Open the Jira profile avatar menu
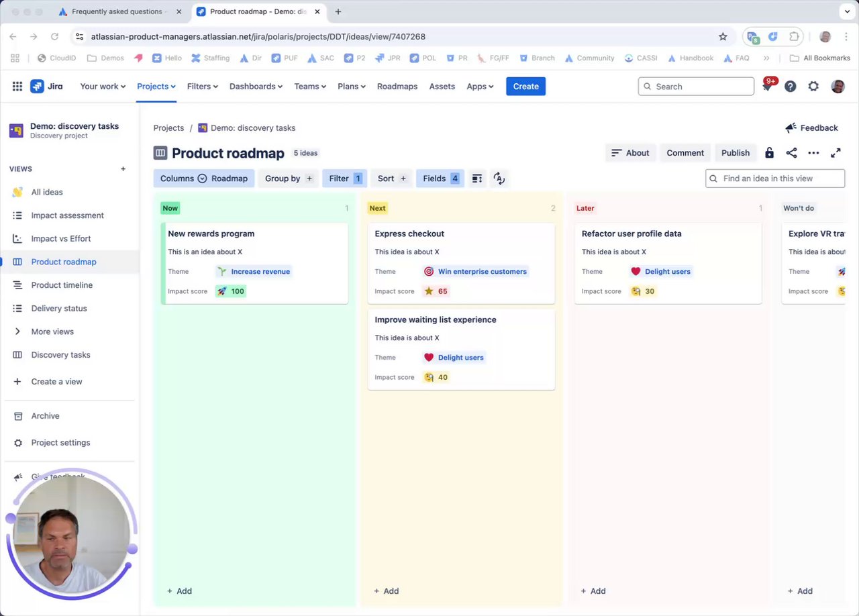The width and height of the screenshot is (859, 616). click(x=838, y=86)
